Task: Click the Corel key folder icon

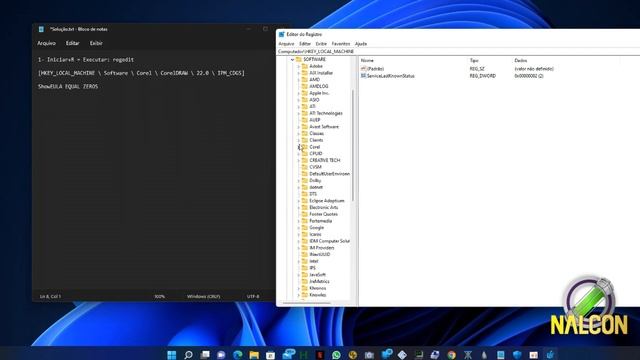Action: (x=304, y=147)
